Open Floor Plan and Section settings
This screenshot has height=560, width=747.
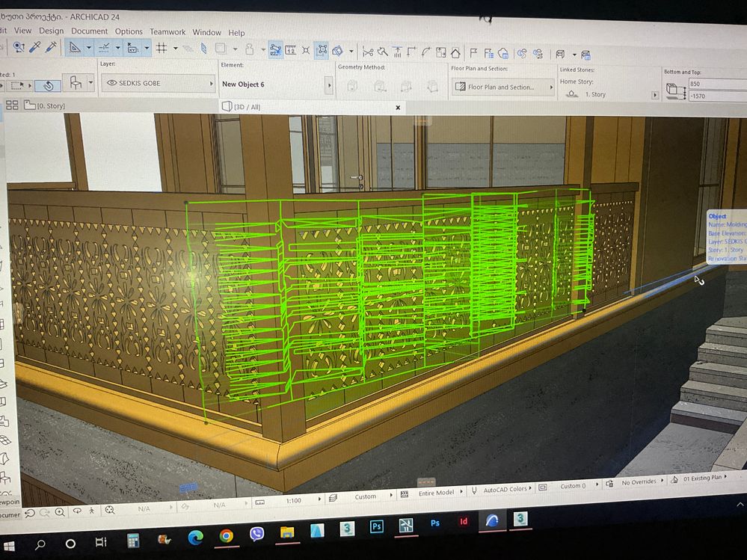503,87
